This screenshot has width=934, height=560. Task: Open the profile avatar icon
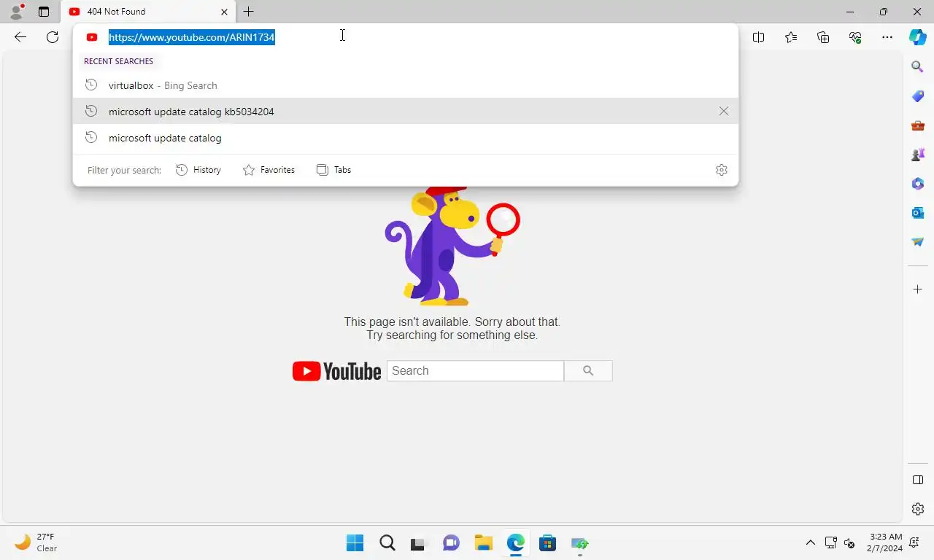coord(16,12)
